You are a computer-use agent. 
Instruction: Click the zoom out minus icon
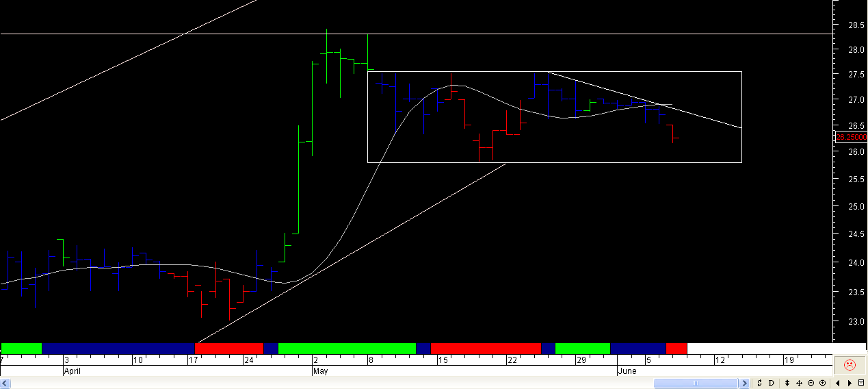pyautogui.click(x=811, y=383)
